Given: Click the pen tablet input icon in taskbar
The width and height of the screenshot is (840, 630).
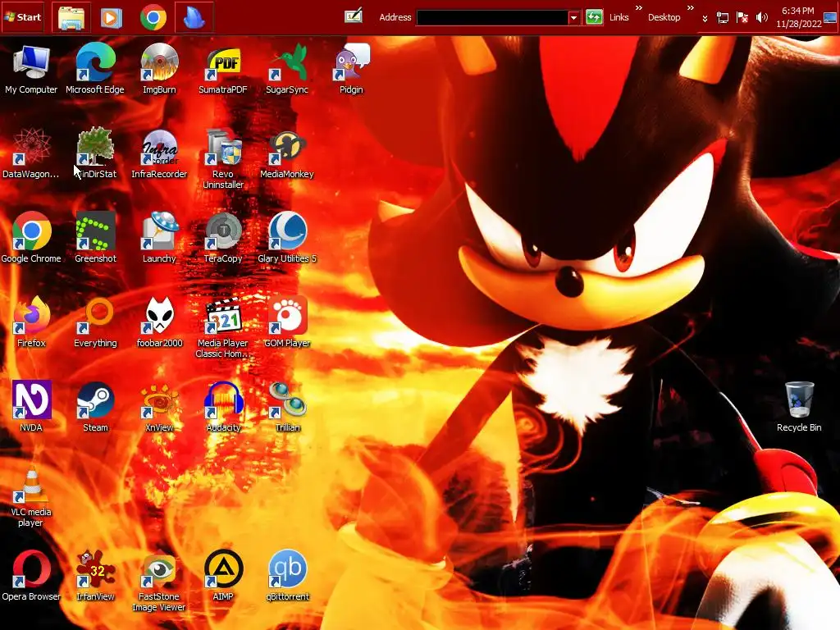Looking at the screenshot, I should point(354,16).
